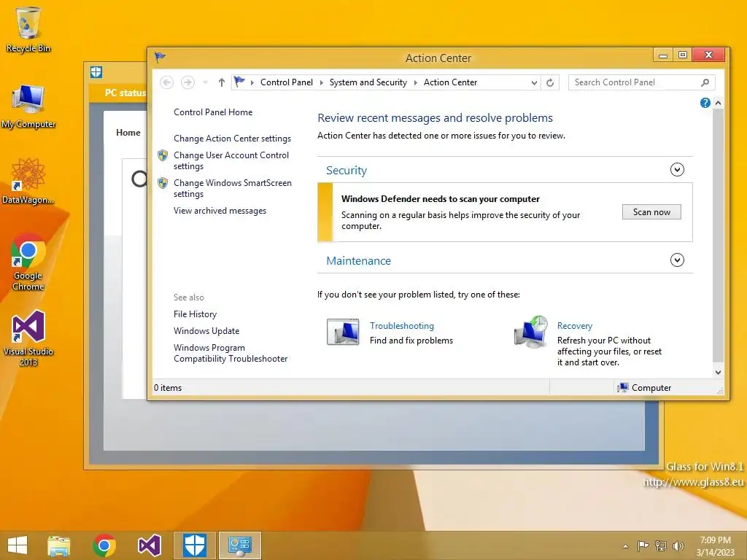Open File Explorer from the taskbar
The image size is (747, 560).
pos(58,545)
